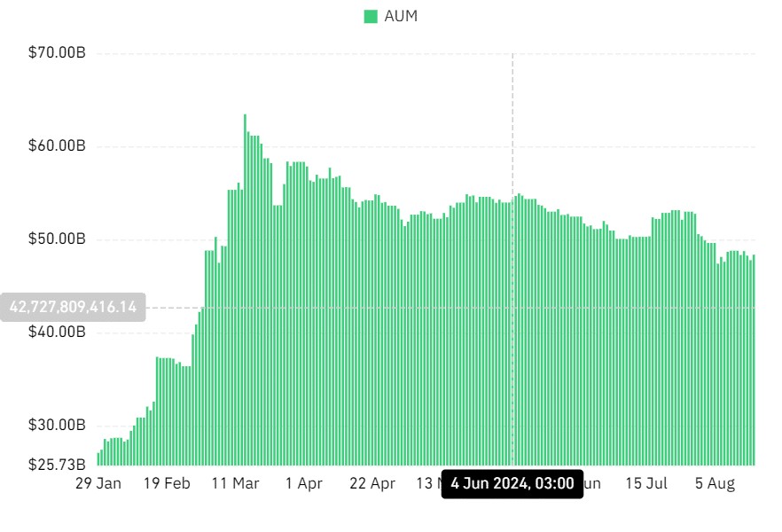Click the 42,727,809,416.14 price label
The image size is (782, 532).
[73, 308]
